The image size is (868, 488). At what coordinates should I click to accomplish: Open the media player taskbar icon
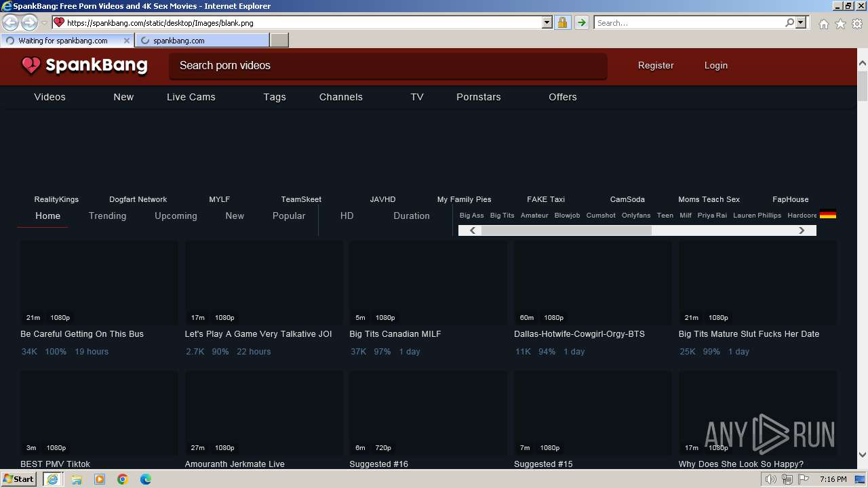(100, 479)
